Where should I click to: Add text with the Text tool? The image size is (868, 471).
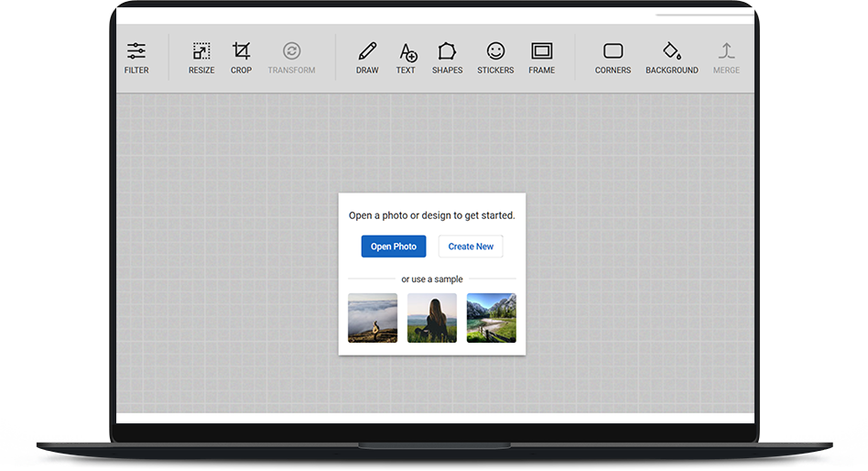coord(406,58)
